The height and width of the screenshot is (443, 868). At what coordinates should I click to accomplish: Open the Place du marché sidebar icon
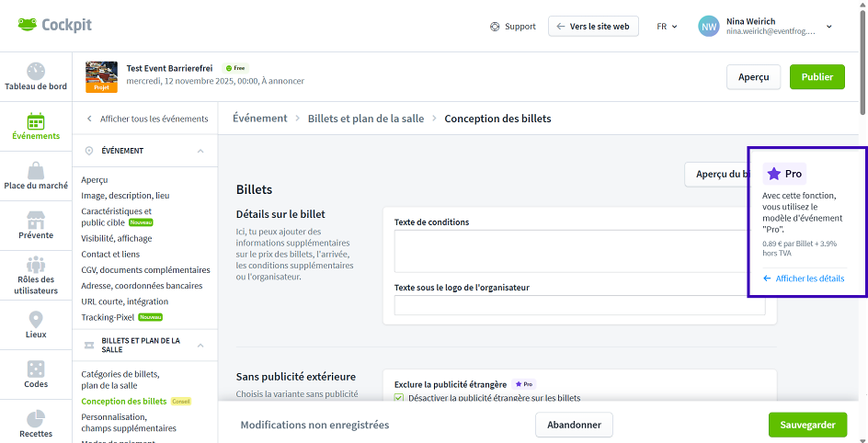(x=36, y=171)
